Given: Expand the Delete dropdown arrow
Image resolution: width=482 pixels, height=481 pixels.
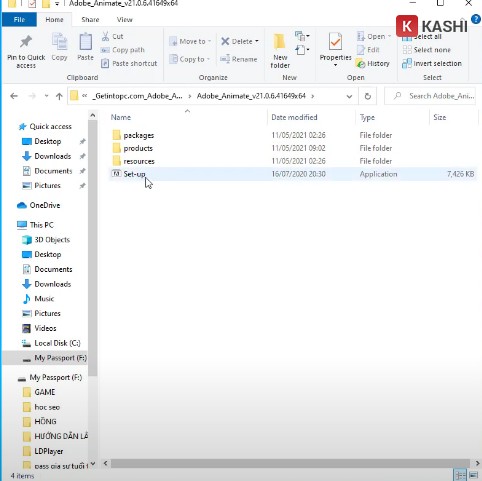Looking at the screenshot, I should [x=257, y=41].
